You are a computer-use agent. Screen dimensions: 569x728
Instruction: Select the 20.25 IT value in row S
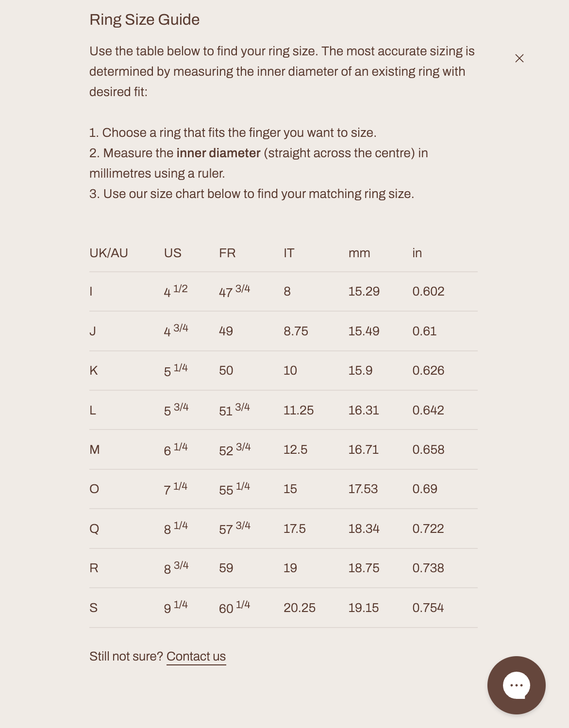[300, 608]
